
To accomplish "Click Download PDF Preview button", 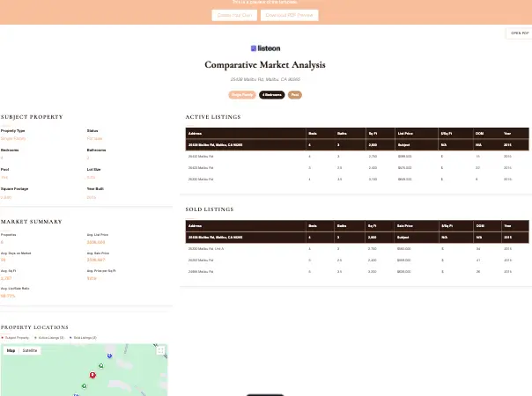I will coord(289,15).
